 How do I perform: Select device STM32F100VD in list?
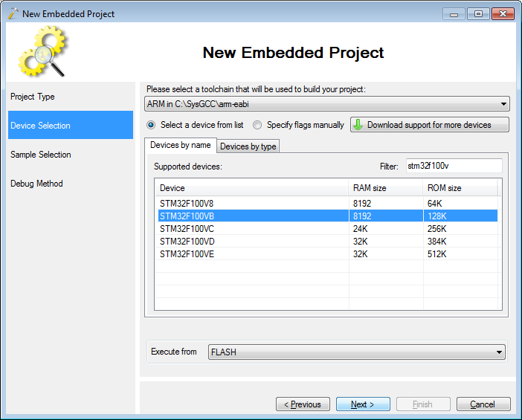[326, 242]
